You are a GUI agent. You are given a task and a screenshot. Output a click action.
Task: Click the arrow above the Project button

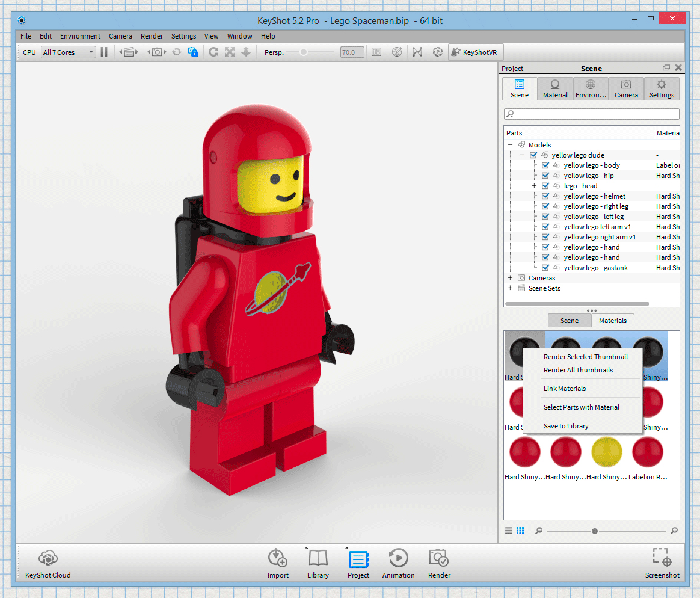point(347,547)
